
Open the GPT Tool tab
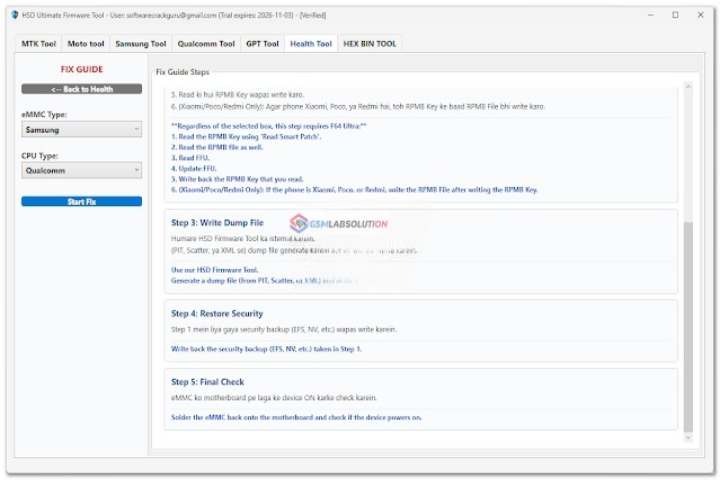pyautogui.click(x=262, y=44)
